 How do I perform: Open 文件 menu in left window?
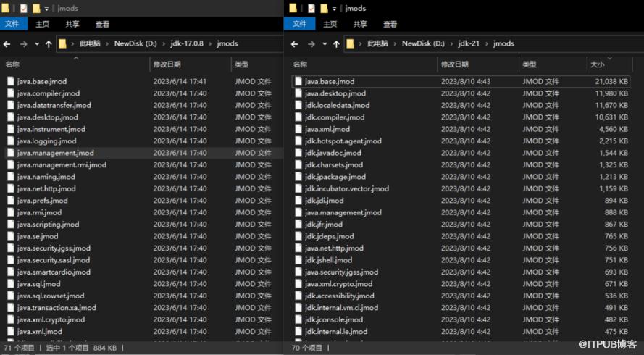click(x=12, y=24)
